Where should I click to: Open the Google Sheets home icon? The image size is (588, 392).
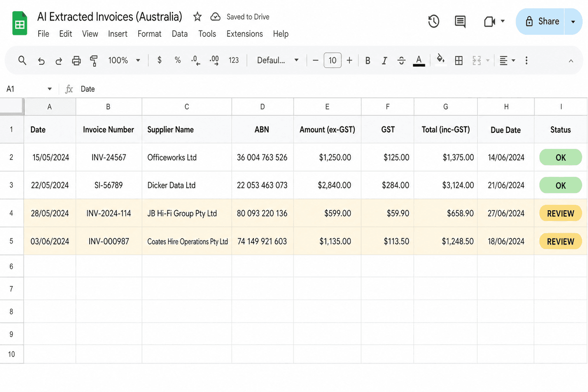click(x=20, y=24)
